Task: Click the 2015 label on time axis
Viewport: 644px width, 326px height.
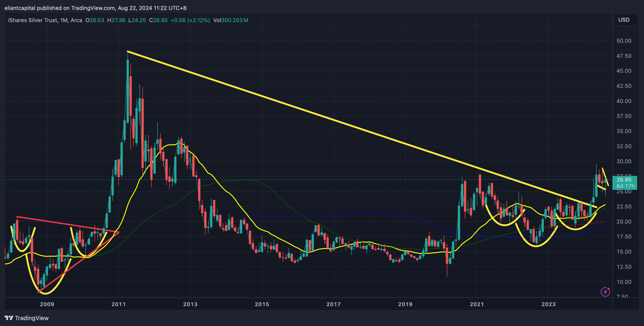Action: pos(262,304)
